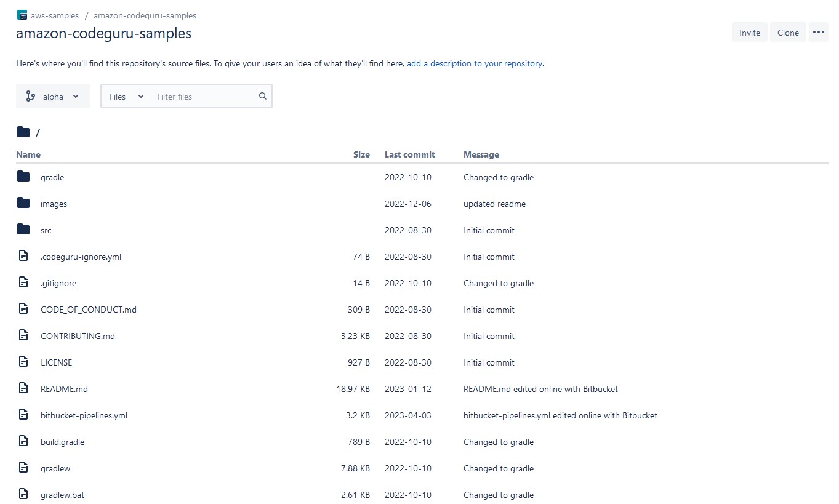The width and height of the screenshot is (839, 504).
Task: Click the file icon for CONTRIBUTING.md
Action: [23, 335]
